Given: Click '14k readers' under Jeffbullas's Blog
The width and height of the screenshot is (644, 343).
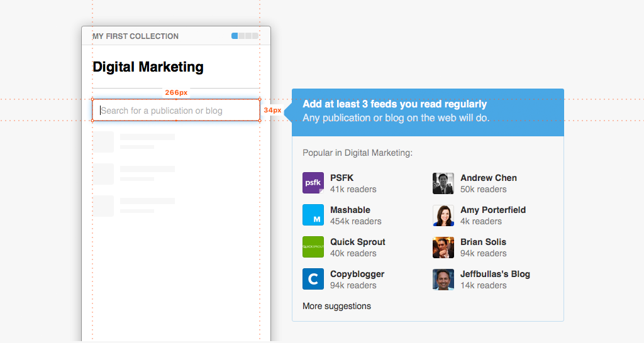Looking at the screenshot, I should pyautogui.click(x=484, y=285).
